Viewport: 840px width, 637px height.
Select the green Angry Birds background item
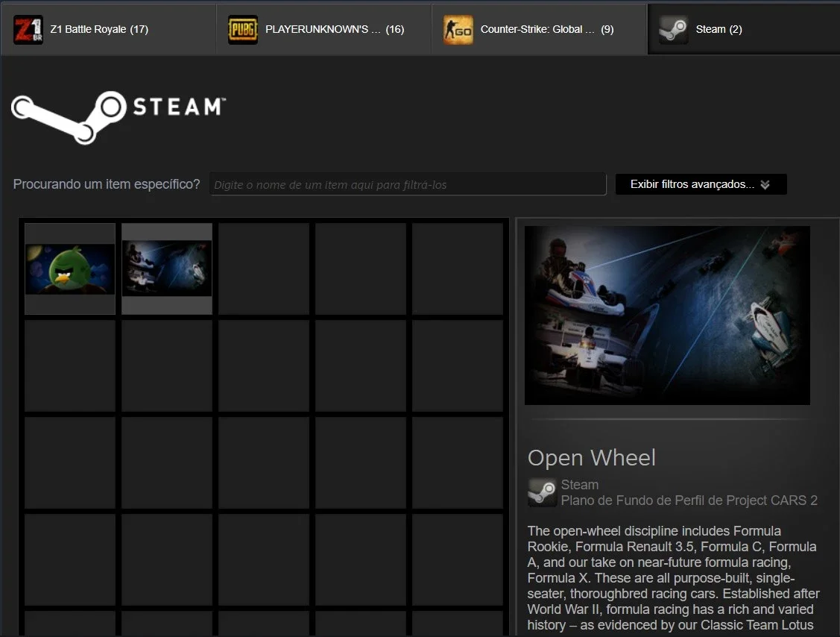(70, 269)
